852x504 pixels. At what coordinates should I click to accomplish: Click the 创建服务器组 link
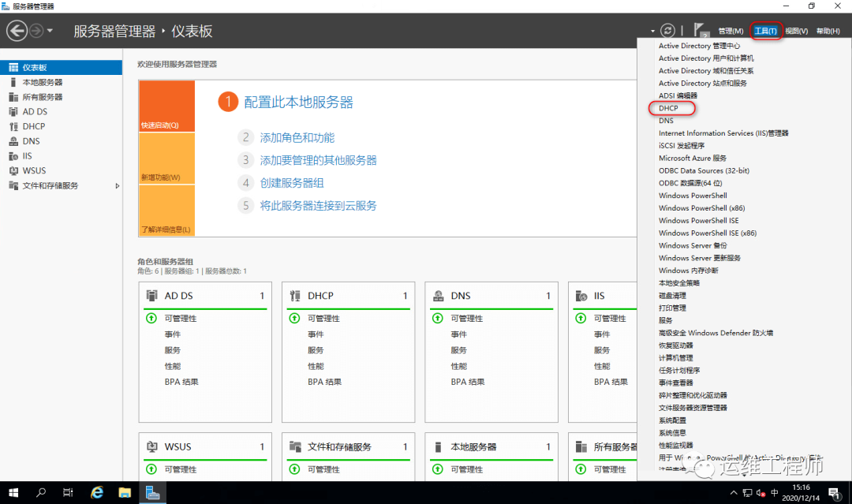click(292, 183)
